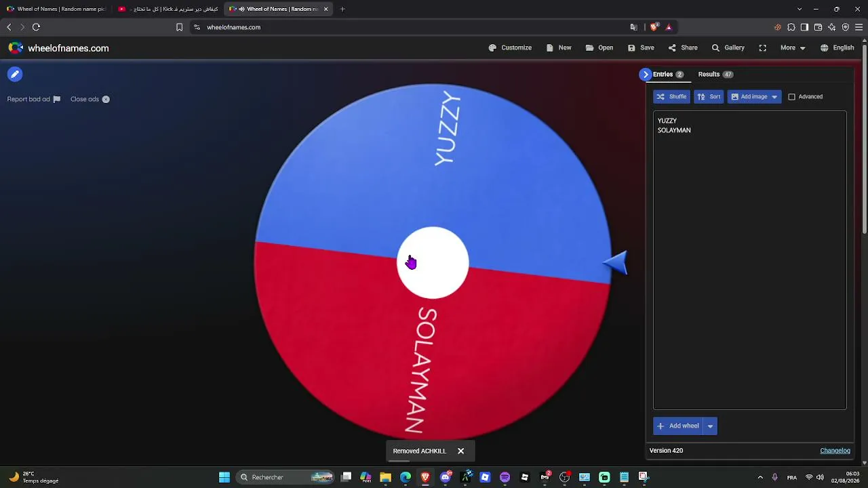868x488 pixels.
Task: Click the blue pencil edit icon
Action: [15, 75]
